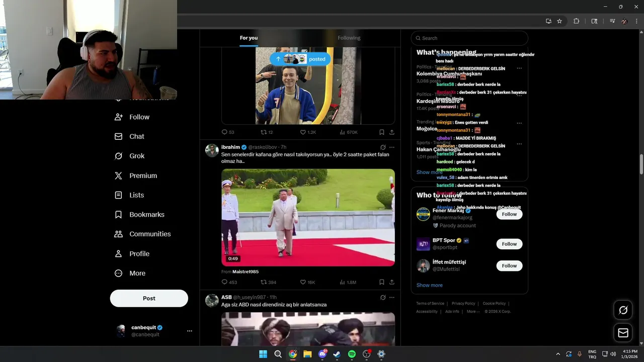This screenshot has width=644, height=362.
Task: Follow BPT Spor account
Action: pyautogui.click(x=509, y=244)
